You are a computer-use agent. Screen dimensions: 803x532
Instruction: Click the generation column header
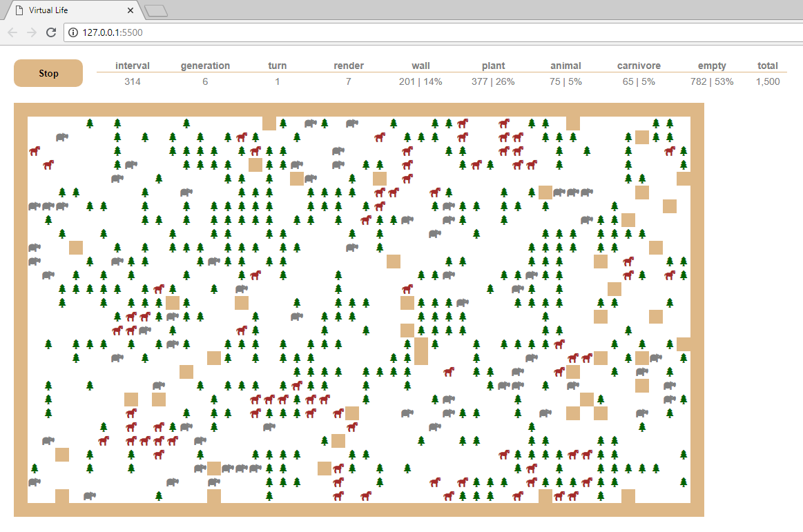coord(205,66)
